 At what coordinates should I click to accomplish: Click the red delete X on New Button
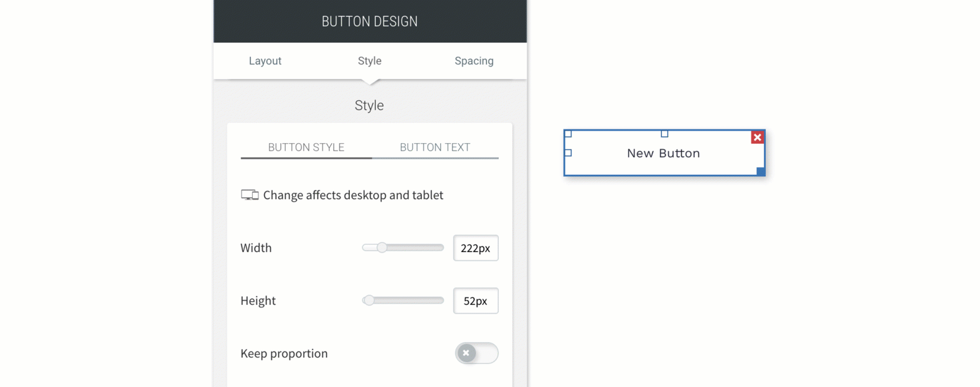tap(757, 138)
